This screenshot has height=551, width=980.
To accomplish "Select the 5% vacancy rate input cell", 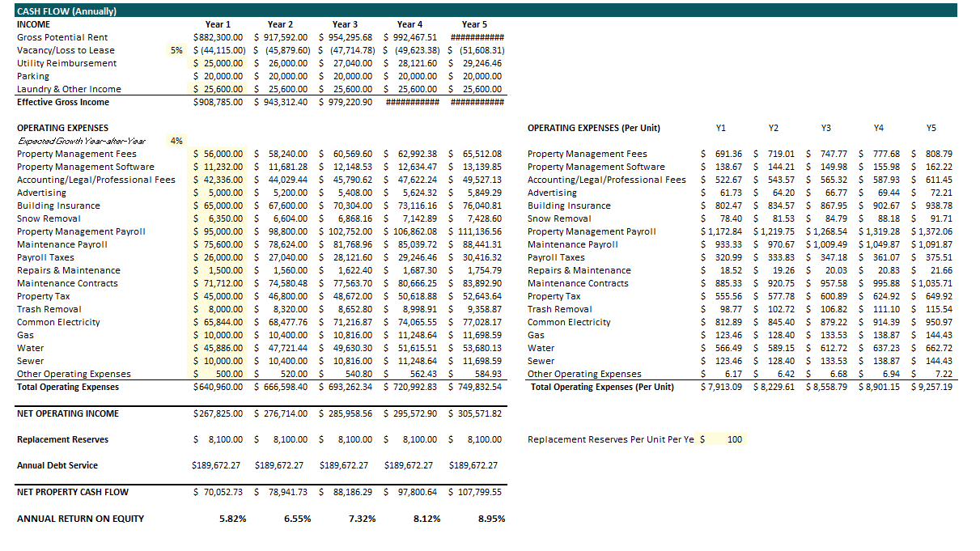I will pyautogui.click(x=176, y=50).
